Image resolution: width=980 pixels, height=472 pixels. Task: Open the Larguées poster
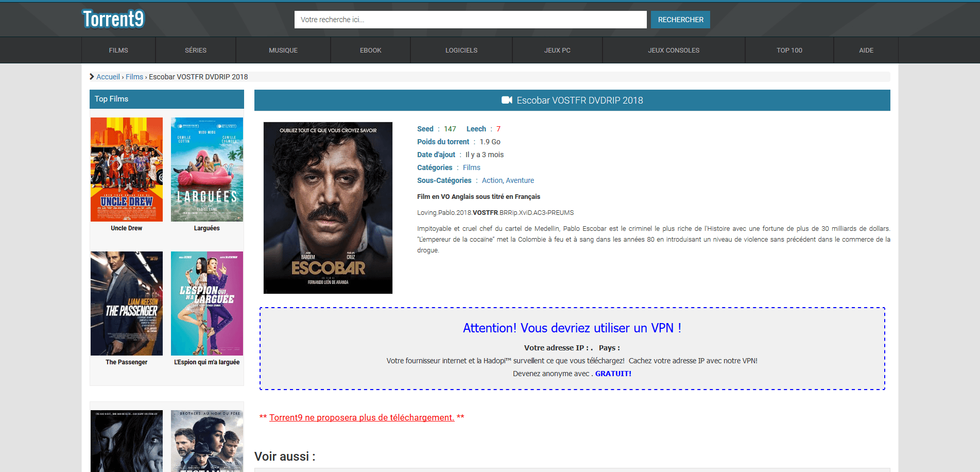[x=207, y=170]
